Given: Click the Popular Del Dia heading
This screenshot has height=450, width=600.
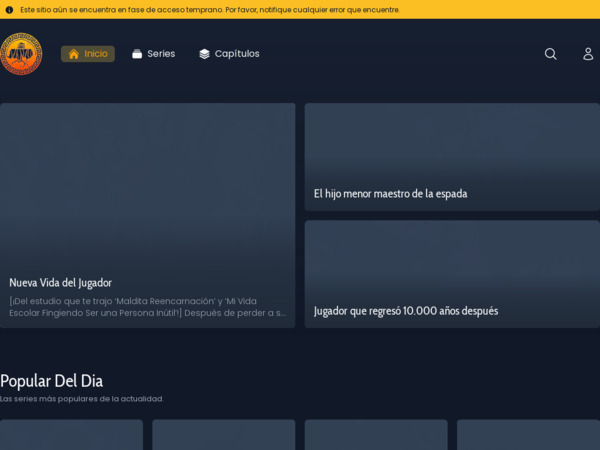Looking at the screenshot, I should (52, 381).
